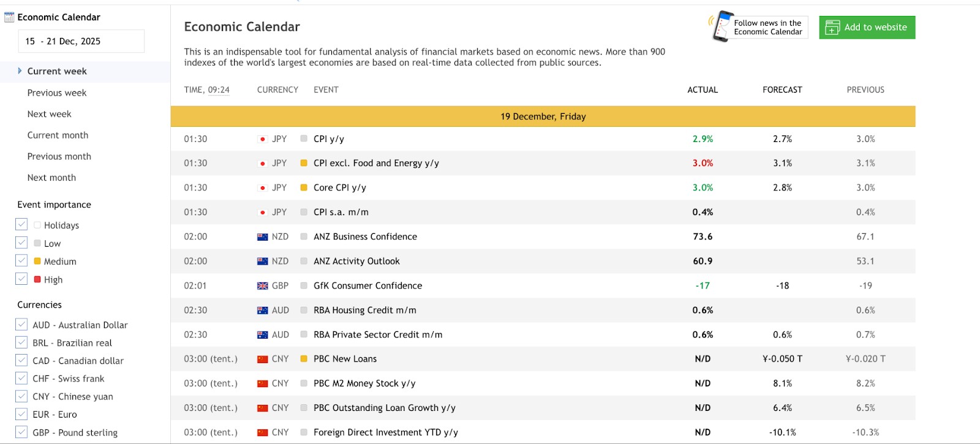Click the Australia flag on RBA Housing Credit row
The image size is (980, 444).
(x=262, y=310)
